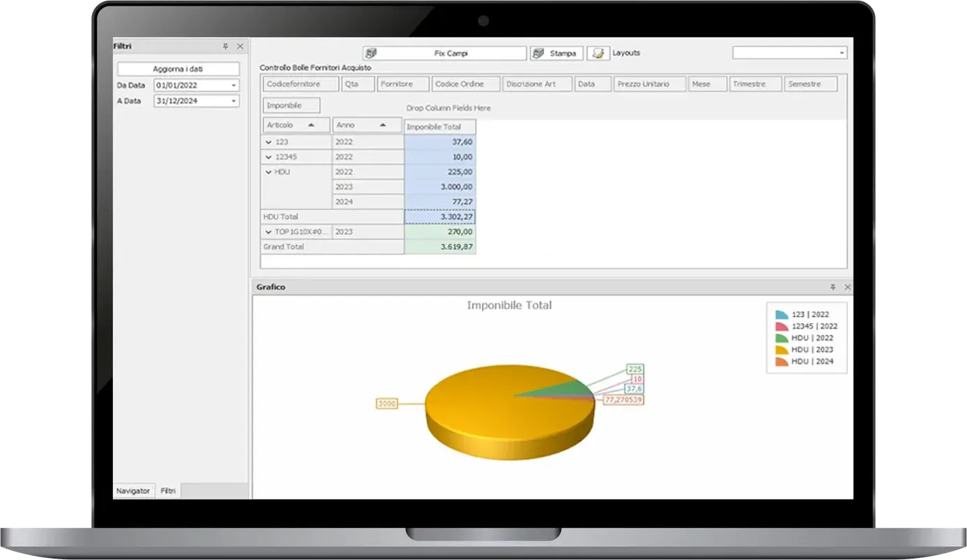Select the Trimestre field button
This screenshot has width=967, height=560.
coord(756,84)
